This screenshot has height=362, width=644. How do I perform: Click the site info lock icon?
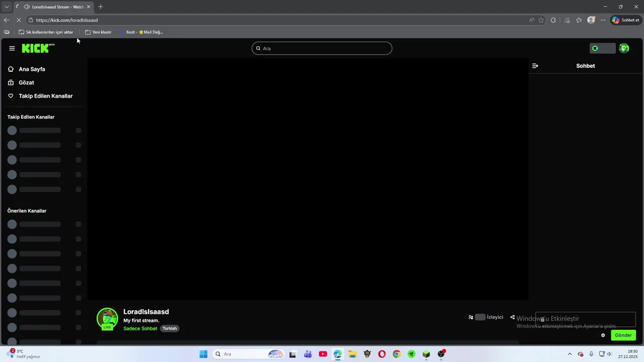[x=31, y=20]
